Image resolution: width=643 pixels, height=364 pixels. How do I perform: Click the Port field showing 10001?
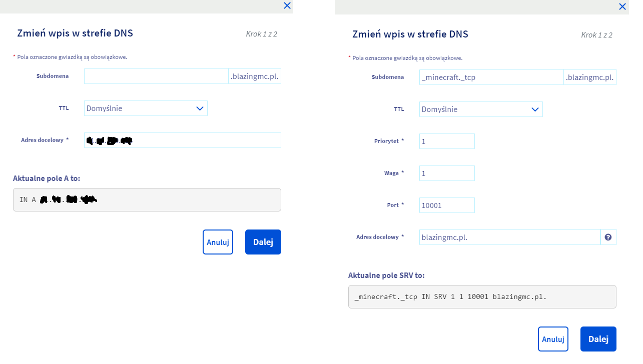(x=447, y=205)
